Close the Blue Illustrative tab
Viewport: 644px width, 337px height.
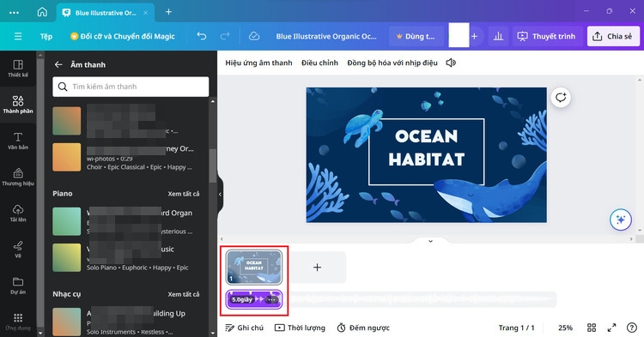[145, 12]
